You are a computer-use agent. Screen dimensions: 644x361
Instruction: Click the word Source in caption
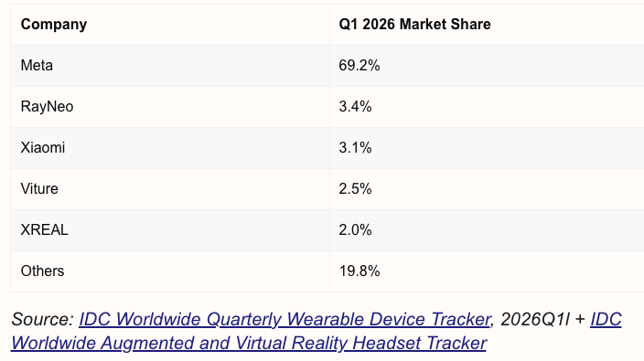pos(42,319)
